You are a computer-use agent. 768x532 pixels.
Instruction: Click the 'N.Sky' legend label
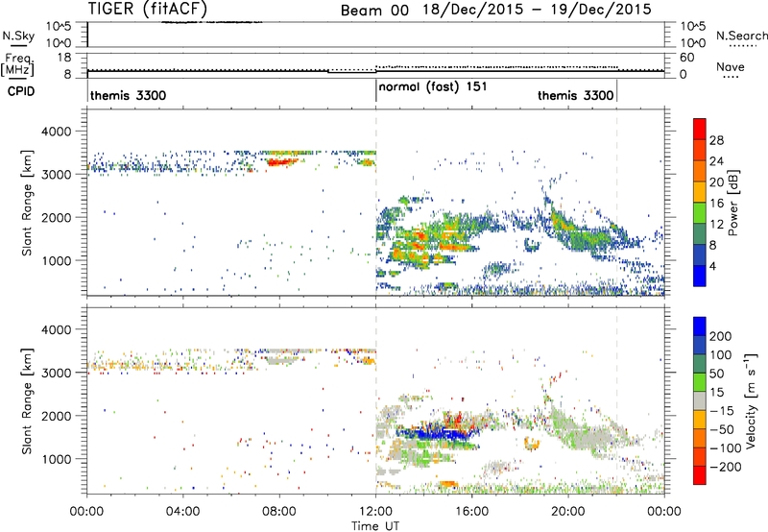pos(18,36)
